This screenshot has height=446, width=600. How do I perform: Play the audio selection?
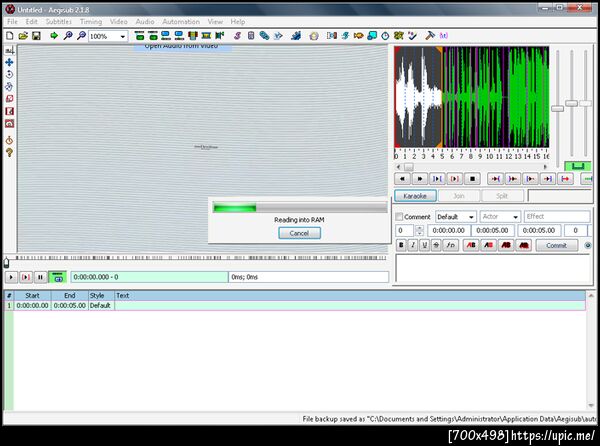tap(437, 179)
